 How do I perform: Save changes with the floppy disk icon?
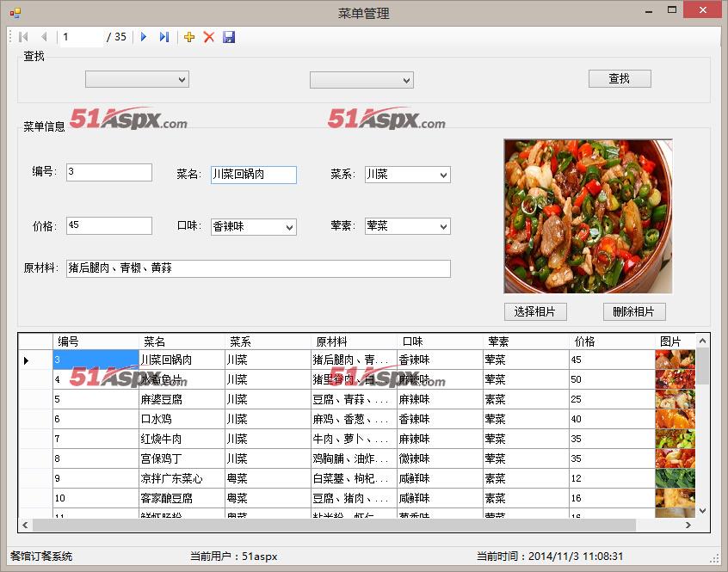point(229,37)
